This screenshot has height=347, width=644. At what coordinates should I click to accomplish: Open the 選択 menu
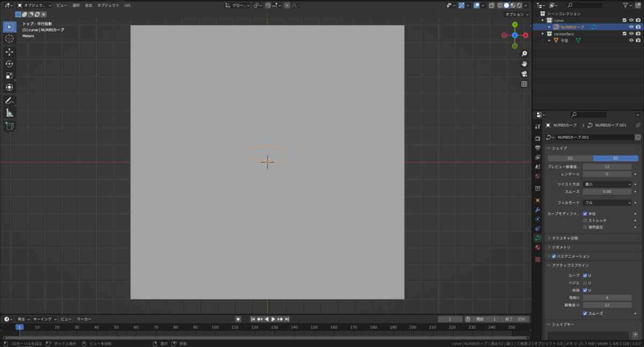click(76, 5)
